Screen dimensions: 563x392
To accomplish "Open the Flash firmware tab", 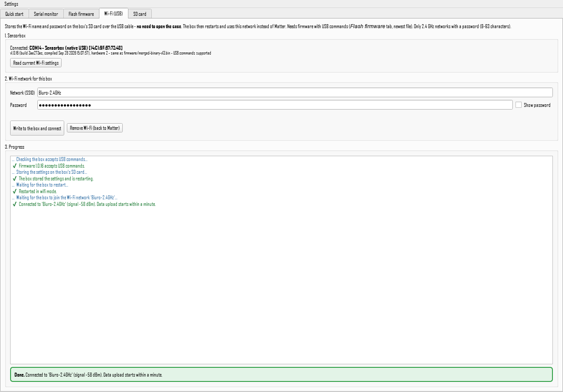I will point(81,14).
